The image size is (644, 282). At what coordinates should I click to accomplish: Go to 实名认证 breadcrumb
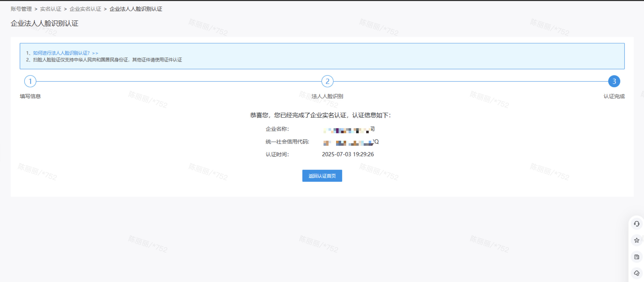tap(50, 9)
